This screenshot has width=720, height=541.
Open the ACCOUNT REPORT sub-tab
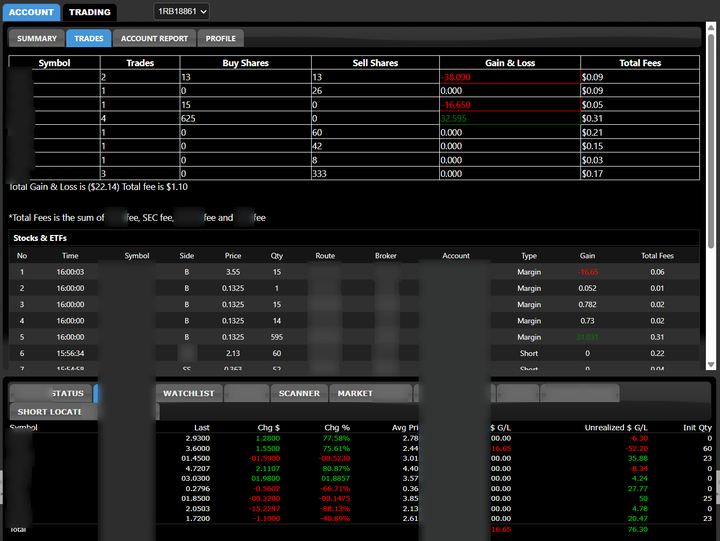154,39
